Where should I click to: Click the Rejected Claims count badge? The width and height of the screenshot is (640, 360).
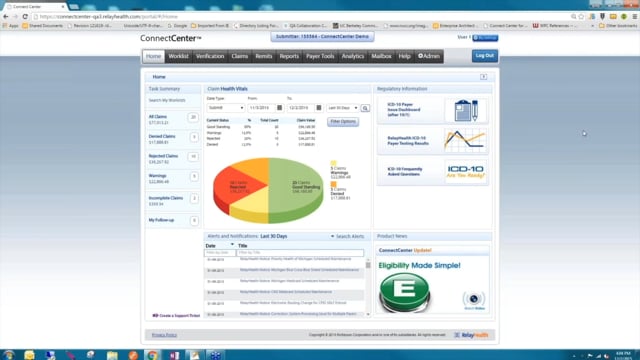point(193,157)
